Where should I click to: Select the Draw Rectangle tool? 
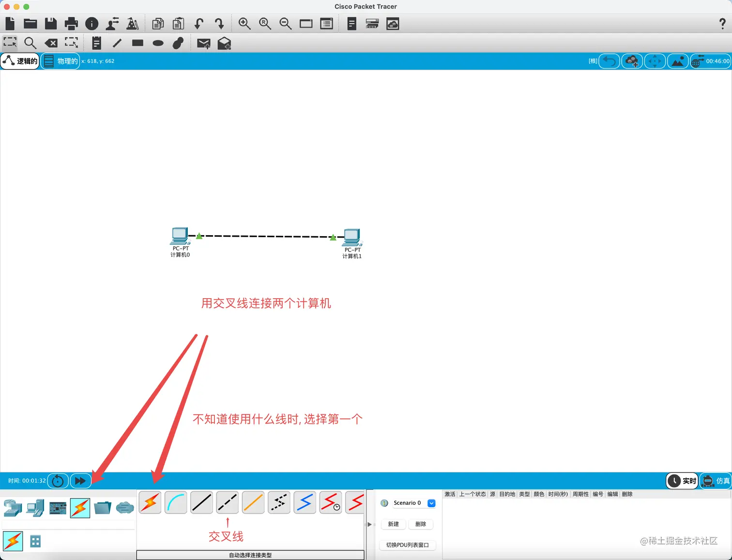coord(138,43)
